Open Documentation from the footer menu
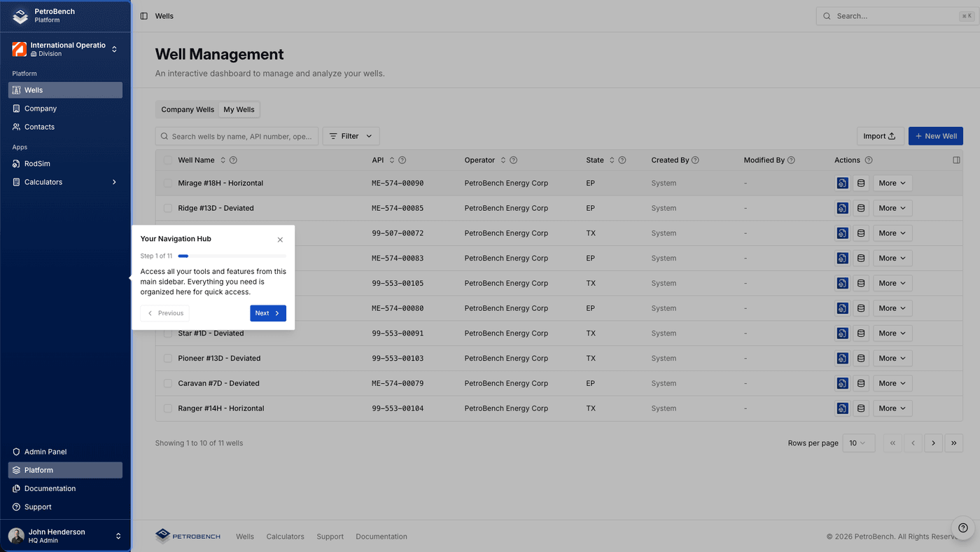 (x=381, y=536)
